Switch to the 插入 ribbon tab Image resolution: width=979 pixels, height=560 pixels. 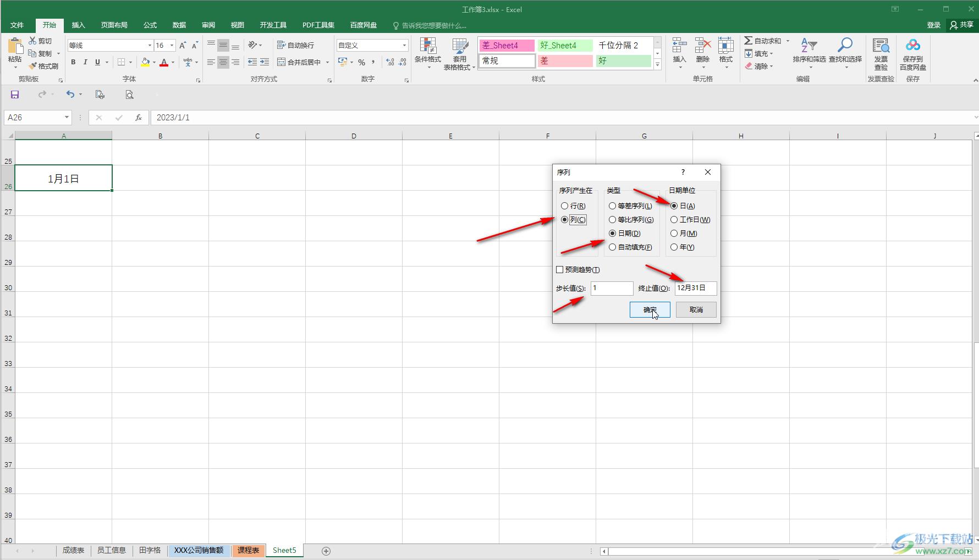tap(79, 25)
